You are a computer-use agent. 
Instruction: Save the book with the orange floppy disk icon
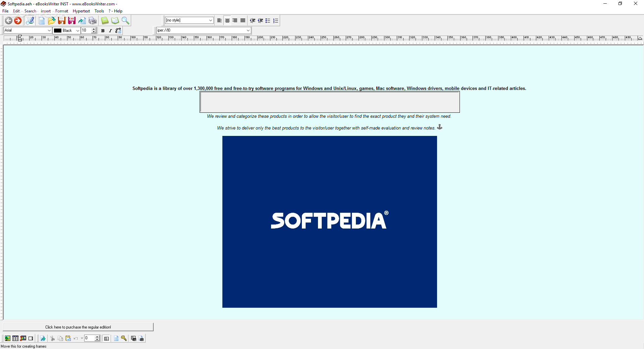(61, 20)
